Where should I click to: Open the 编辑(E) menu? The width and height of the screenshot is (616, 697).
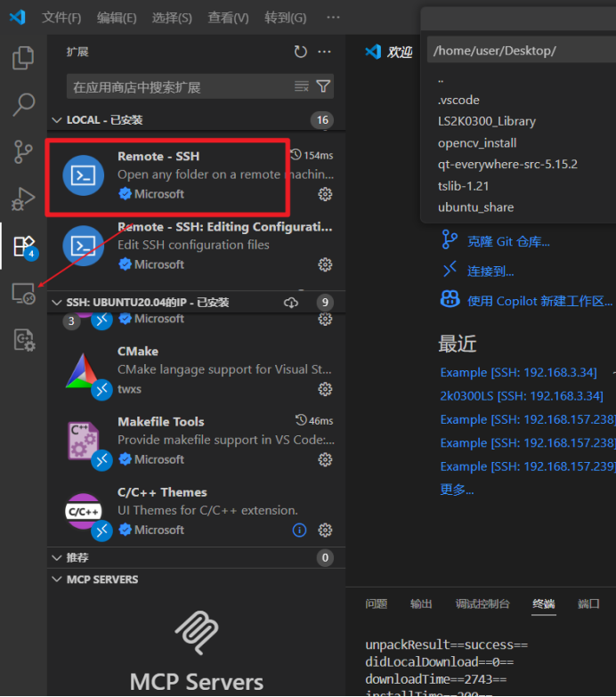[x=117, y=18]
